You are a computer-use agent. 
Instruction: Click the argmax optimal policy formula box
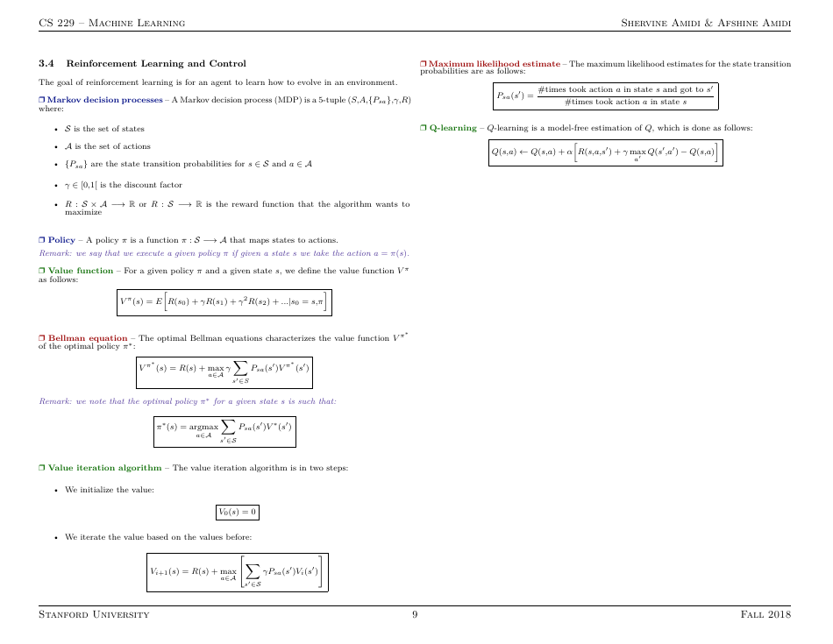click(224, 431)
